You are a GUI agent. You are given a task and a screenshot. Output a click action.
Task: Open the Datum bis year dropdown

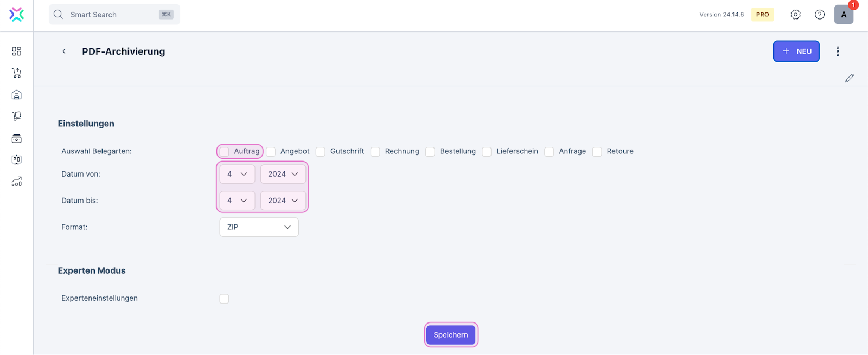pyautogui.click(x=283, y=201)
